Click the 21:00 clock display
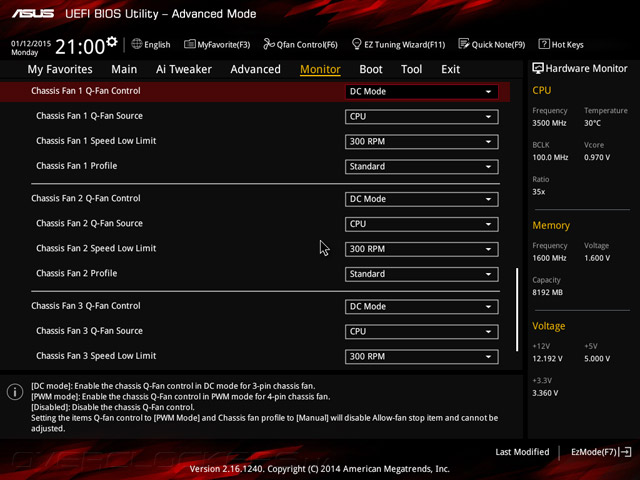The width and height of the screenshot is (640, 480). pyautogui.click(x=80, y=47)
